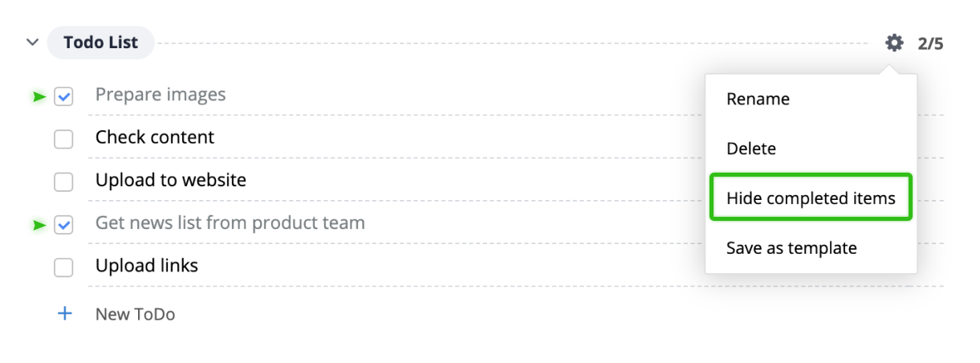This screenshot has width=980, height=363.
Task: Uncheck Get news list from product team
Action: click(x=63, y=226)
